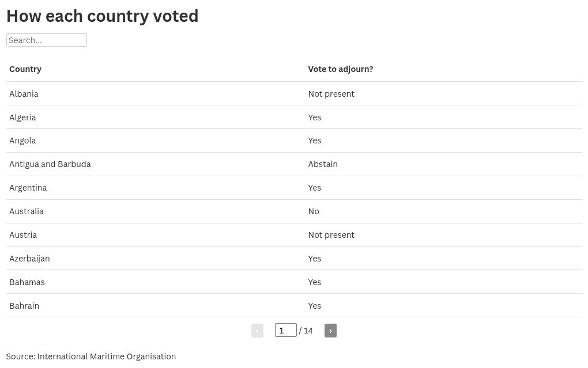Click the Angola row
The height and width of the screenshot is (368, 588).
coord(22,141)
